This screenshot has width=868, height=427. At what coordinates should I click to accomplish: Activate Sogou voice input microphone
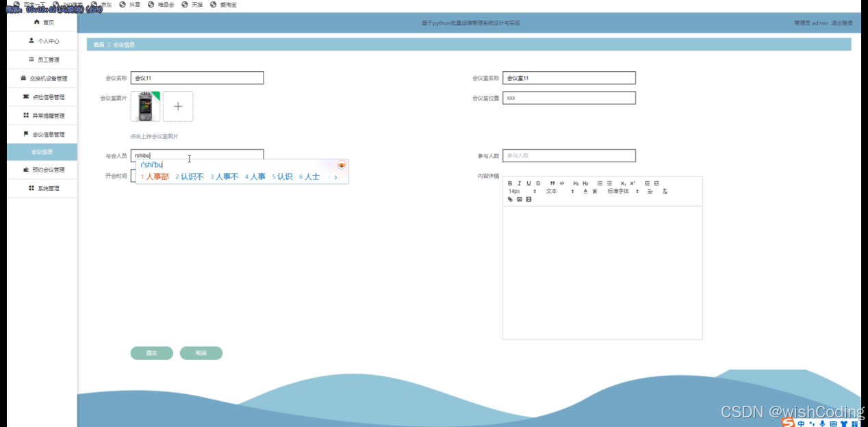822,424
